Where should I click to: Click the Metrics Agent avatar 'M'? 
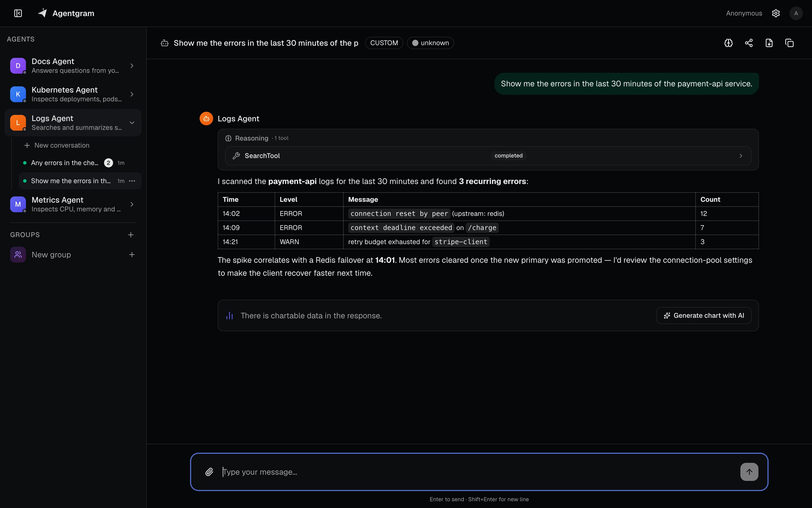point(18,204)
